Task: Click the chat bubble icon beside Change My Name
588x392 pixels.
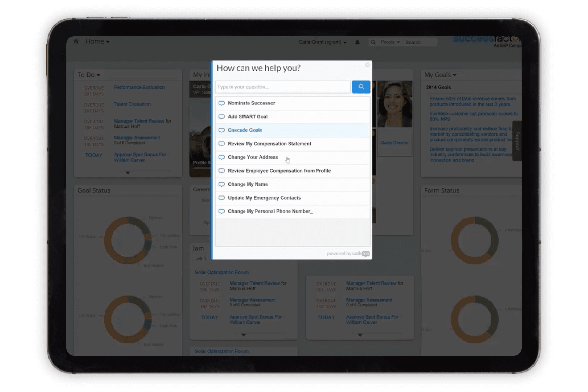Action: pyautogui.click(x=221, y=184)
